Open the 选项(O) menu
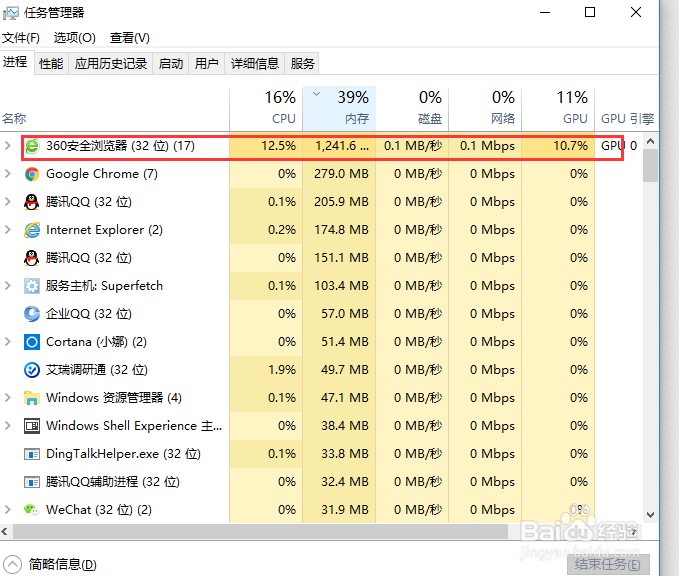 [x=74, y=38]
